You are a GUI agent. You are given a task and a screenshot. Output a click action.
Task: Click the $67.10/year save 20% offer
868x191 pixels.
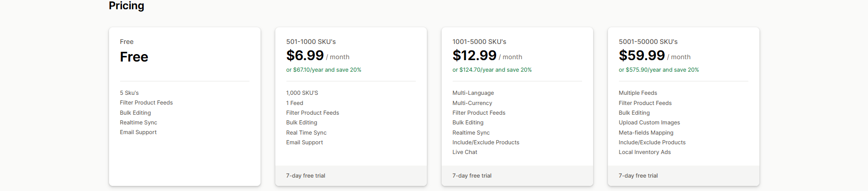[x=323, y=70]
